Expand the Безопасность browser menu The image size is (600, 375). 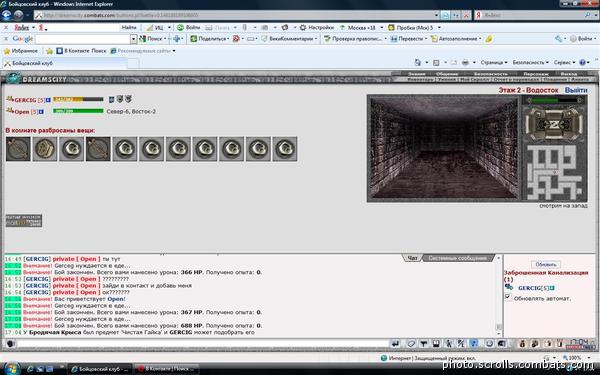(530, 62)
